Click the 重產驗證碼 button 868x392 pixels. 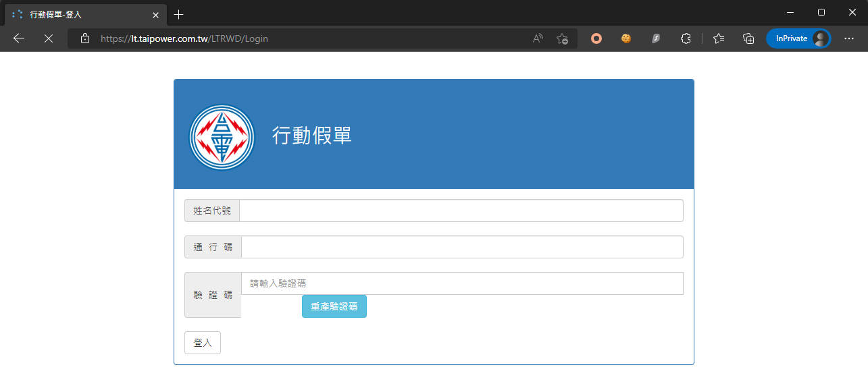[x=334, y=306]
